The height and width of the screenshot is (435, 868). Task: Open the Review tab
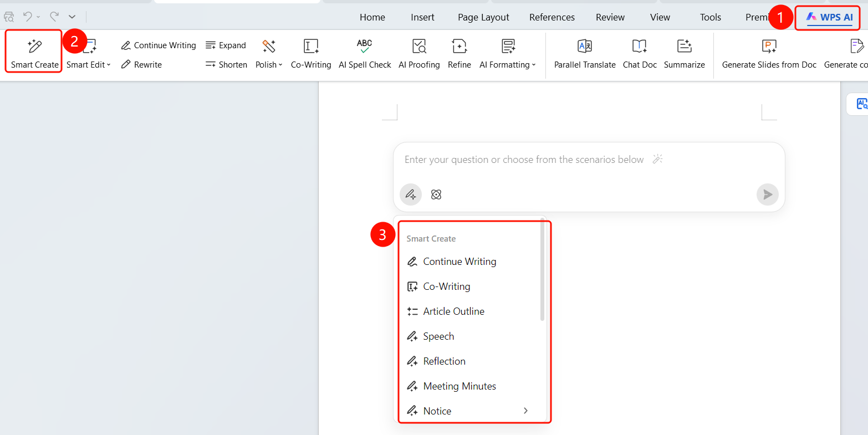pyautogui.click(x=610, y=17)
